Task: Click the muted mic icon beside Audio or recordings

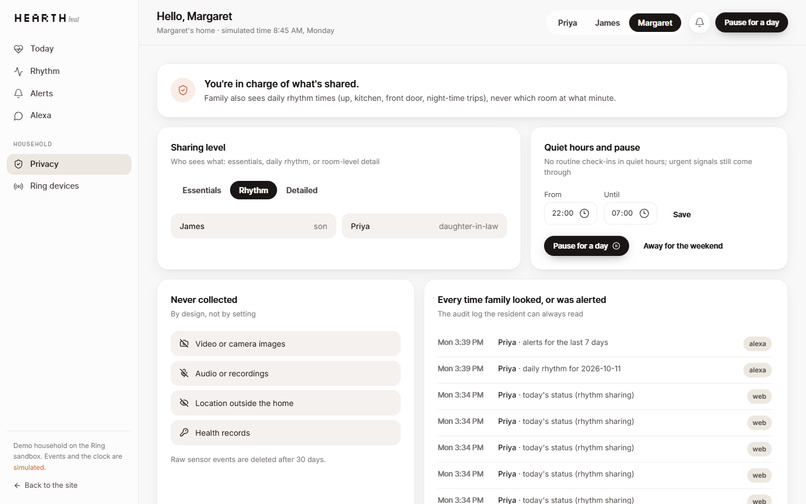Action: pos(184,373)
